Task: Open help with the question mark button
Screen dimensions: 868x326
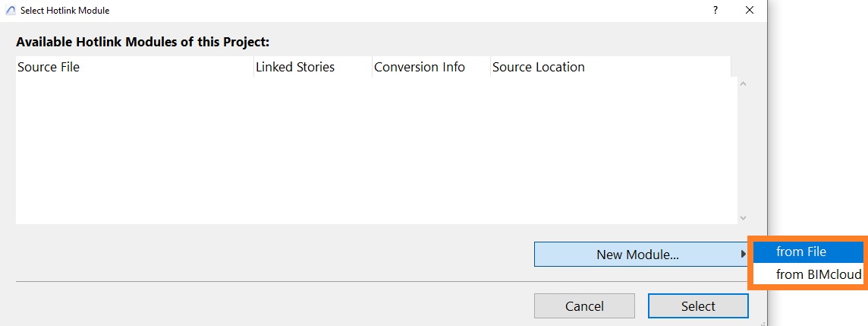Action: pos(715,10)
